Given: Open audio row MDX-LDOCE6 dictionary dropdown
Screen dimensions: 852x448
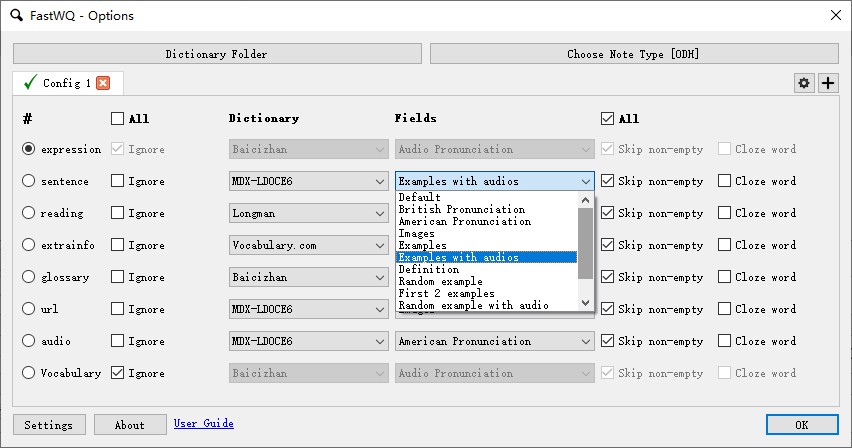Looking at the screenshot, I should [x=309, y=341].
